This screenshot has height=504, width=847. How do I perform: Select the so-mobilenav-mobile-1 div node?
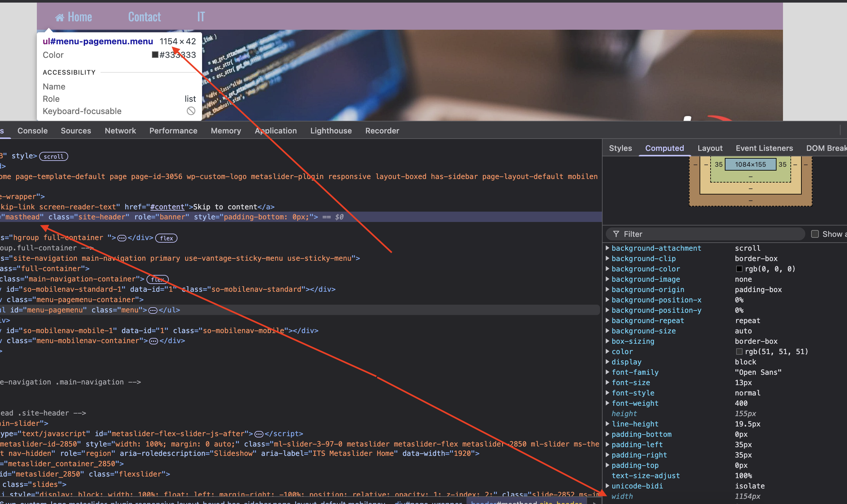(x=159, y=331)
